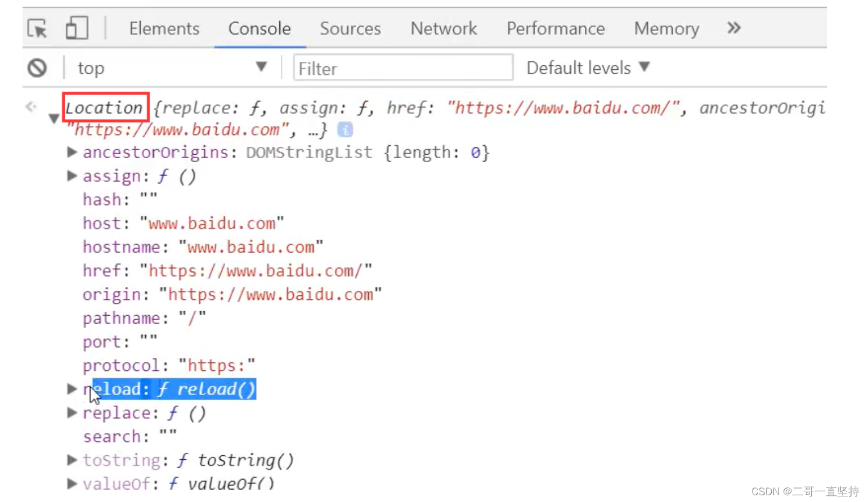Toggle the device toolbar icon
Screen dimensions: 868x502
(77, 28)
